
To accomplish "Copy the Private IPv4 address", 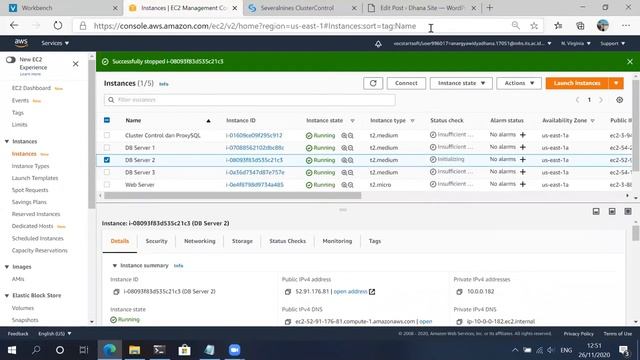I will tap(459, 292).
